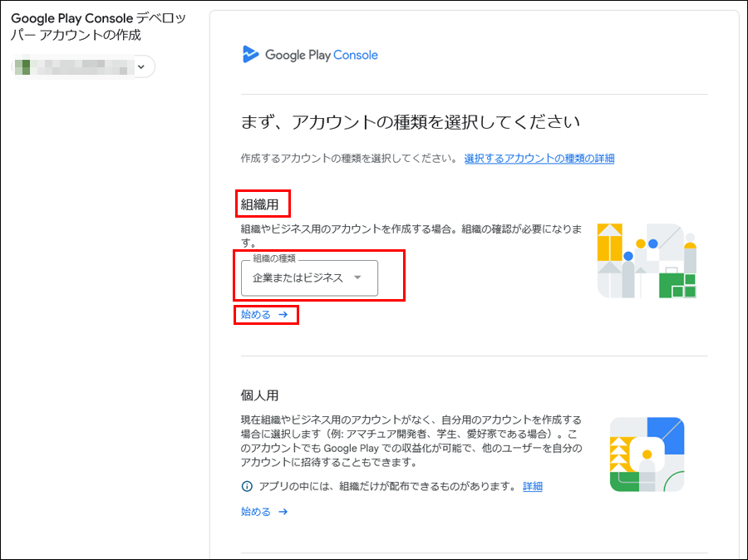Click the heading まず、アカウントの種類を選択してください
Viewport: 748px width, 560px height.
point(411,122)
